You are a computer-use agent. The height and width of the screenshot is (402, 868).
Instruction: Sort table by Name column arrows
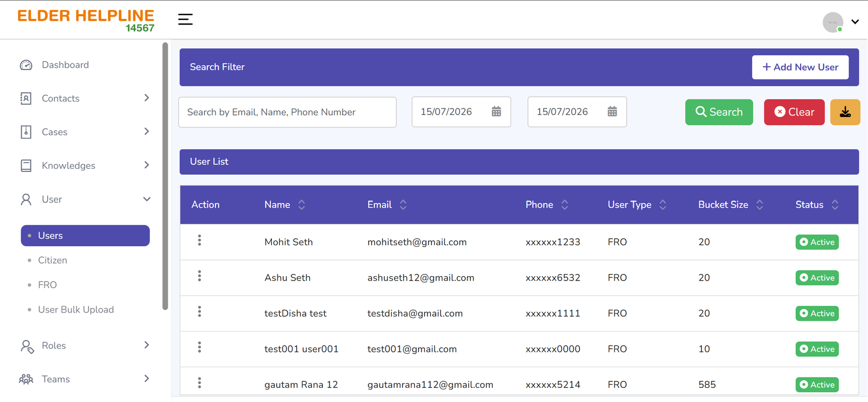302,205
